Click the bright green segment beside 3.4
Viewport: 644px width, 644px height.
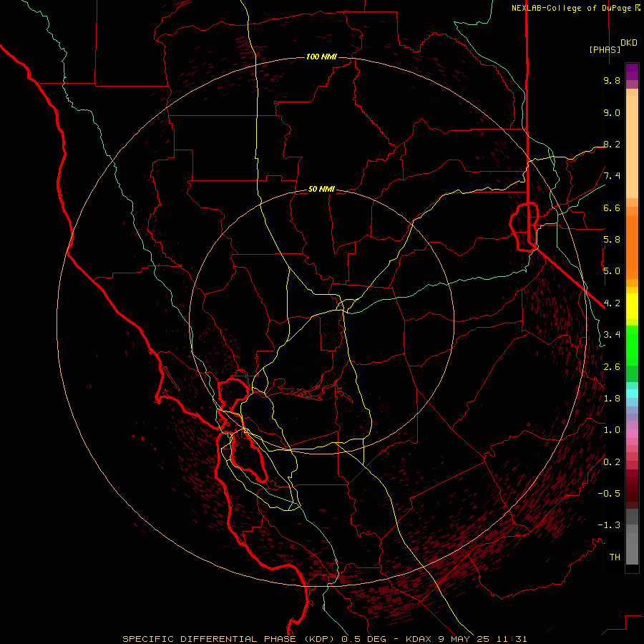coord(632,345)
